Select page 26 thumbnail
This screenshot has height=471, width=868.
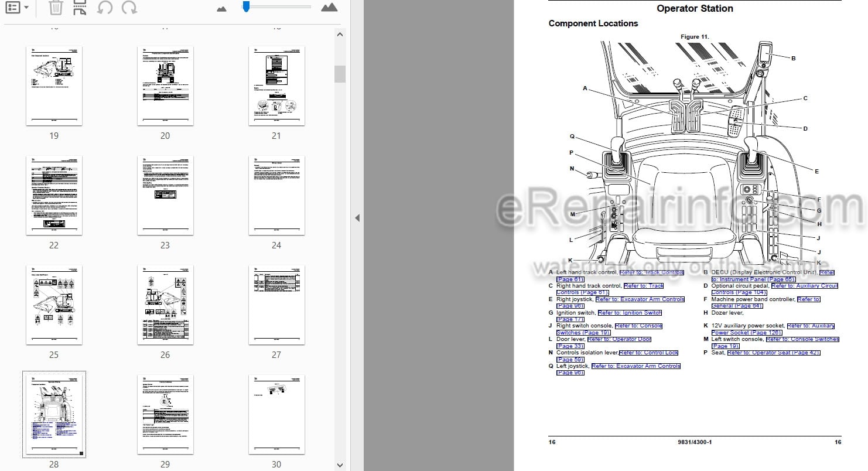click(165, 305)
